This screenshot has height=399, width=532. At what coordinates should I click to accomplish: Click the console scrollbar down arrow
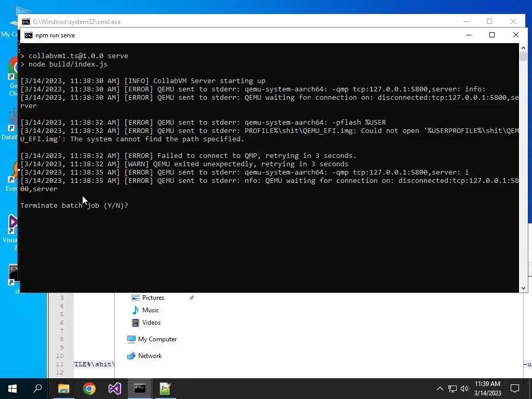click(x=523, y=288)
